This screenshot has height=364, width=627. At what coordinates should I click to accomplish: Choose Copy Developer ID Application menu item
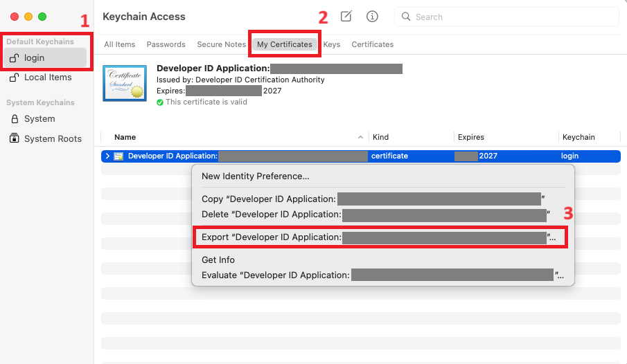pyautogui.click(x=382, y=199)
